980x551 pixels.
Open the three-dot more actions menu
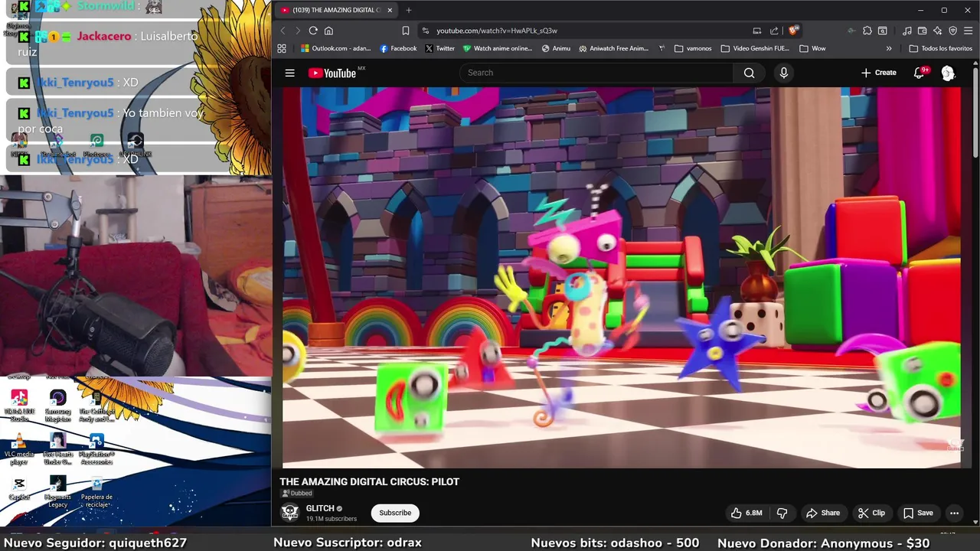(x=954, y=513)
